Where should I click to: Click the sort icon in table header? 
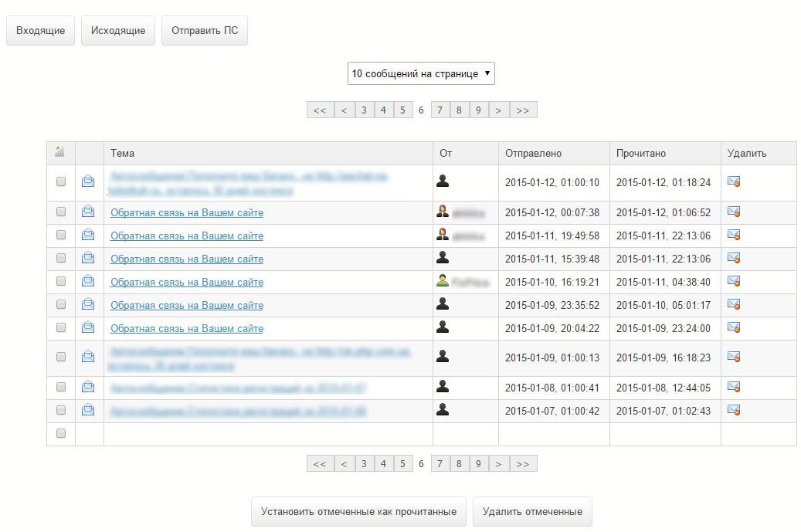point(60,153)
